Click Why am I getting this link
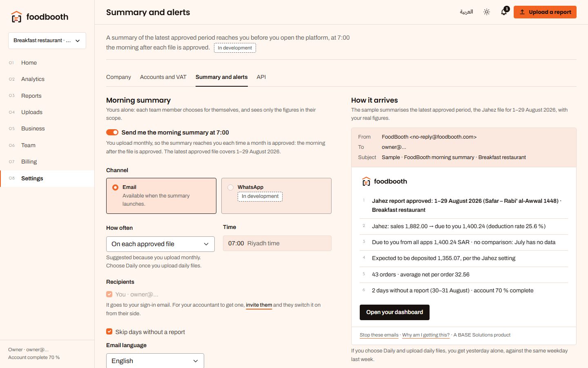 click(426, 335)
